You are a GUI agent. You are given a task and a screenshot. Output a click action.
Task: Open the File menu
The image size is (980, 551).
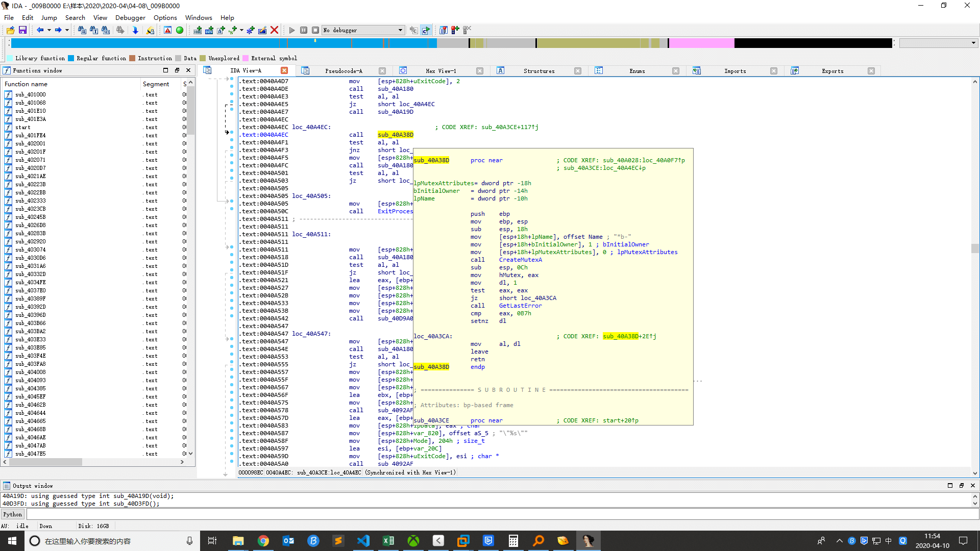tap(9, 17)
